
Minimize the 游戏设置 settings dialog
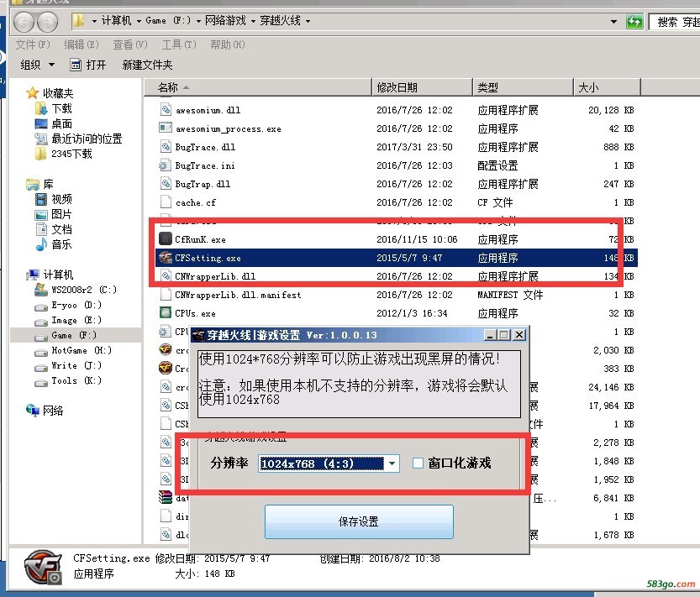490,335
